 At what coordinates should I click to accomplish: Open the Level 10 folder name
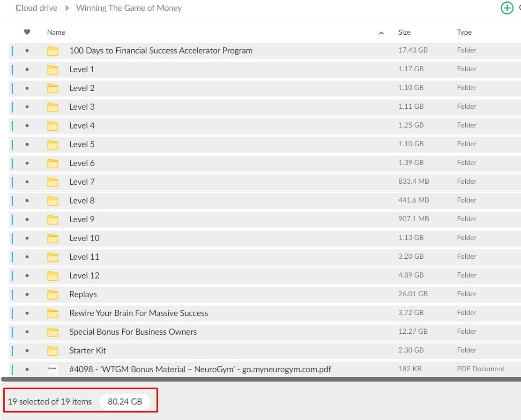84,238
